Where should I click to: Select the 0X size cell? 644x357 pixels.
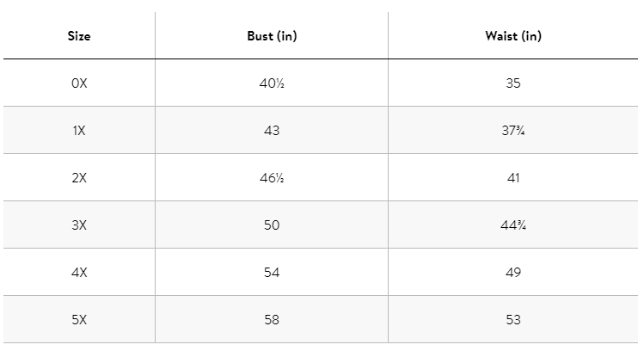[x=79, y=83]
